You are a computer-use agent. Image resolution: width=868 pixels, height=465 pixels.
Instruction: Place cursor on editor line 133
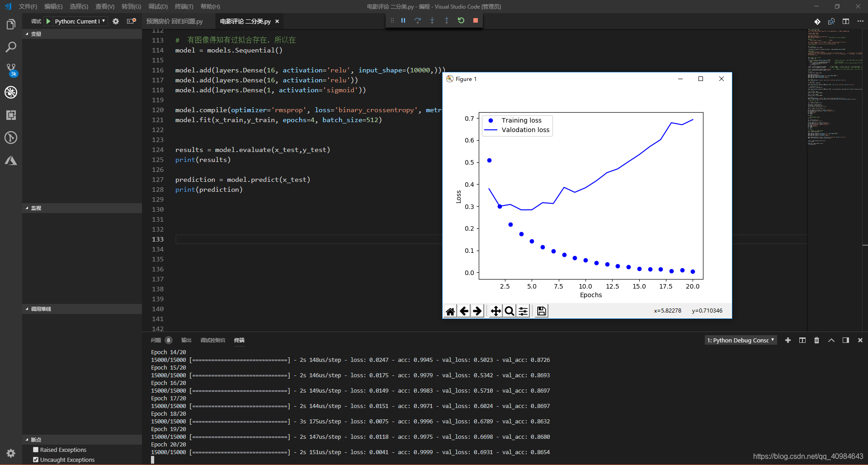pyautogui.click(x=491, y=239)
